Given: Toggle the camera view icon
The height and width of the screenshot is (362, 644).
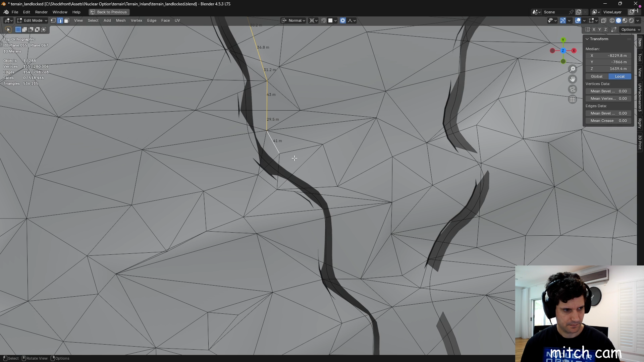Looking at the screenshot, I should tap(573, 89).
